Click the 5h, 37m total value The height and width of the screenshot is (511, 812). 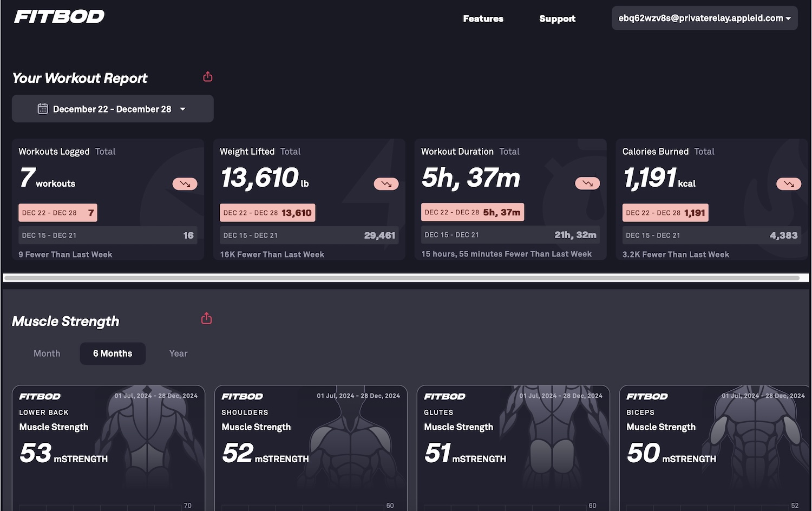(471, 178)
